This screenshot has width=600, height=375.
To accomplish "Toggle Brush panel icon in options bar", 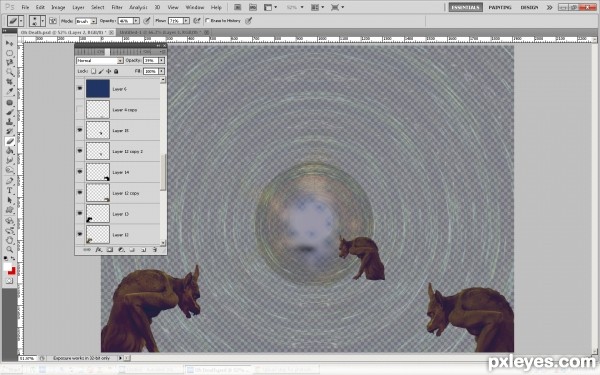I will pyautogui.click(x=53, y=21).
